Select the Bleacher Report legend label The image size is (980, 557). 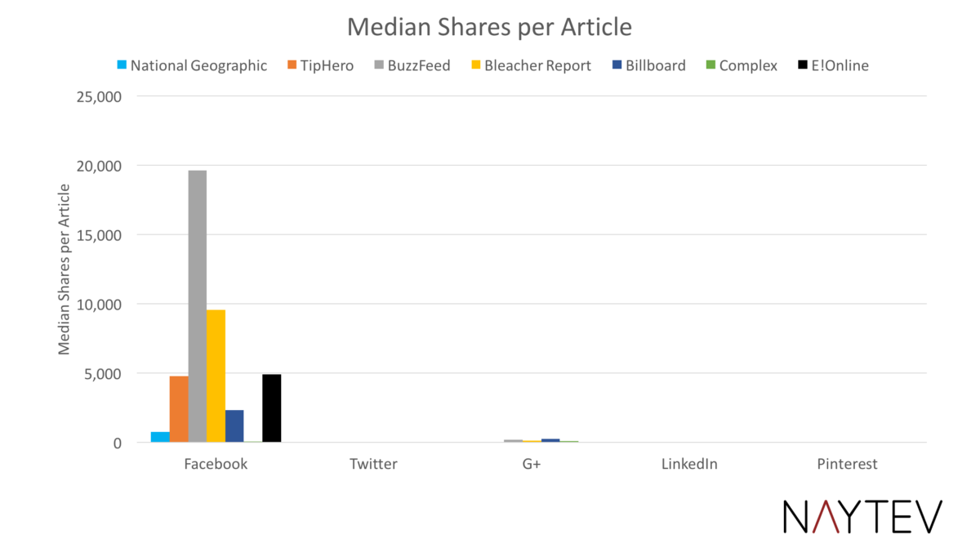(537, 65)
